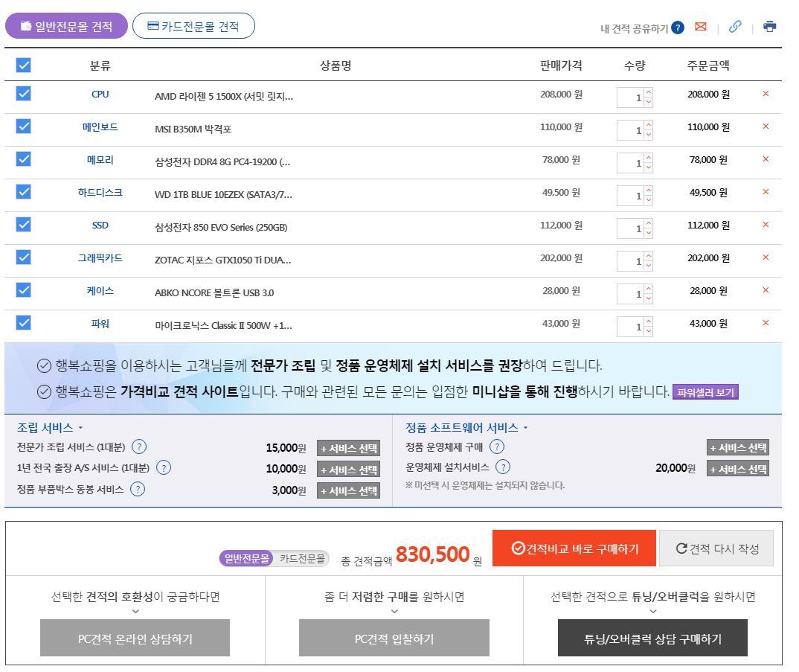
Task: Open the share quote help question mark
Action: click(677, 28)
